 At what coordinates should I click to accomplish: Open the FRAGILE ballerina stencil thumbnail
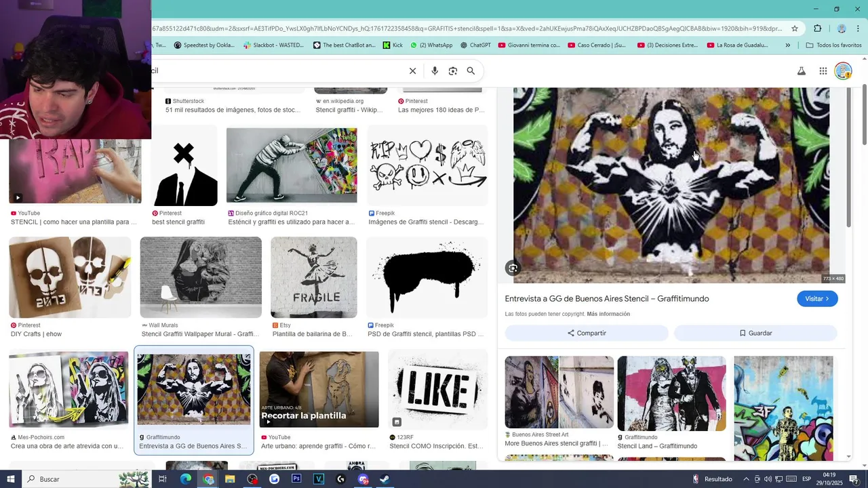tap(314, 277)
